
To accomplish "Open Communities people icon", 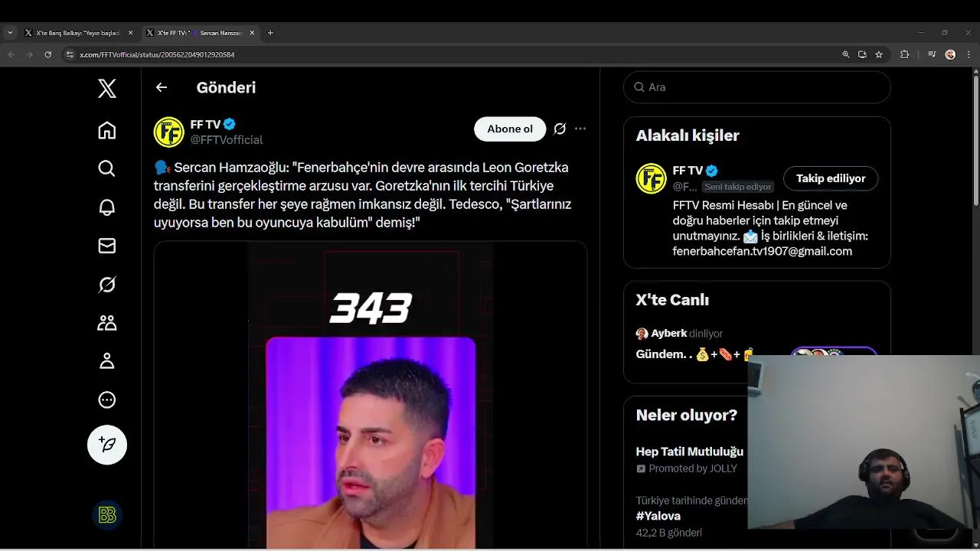I will pos(107,323).
